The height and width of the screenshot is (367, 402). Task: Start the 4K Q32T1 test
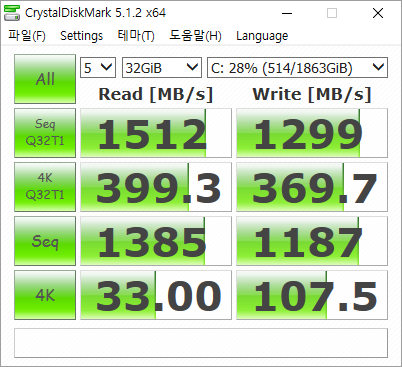45,187
